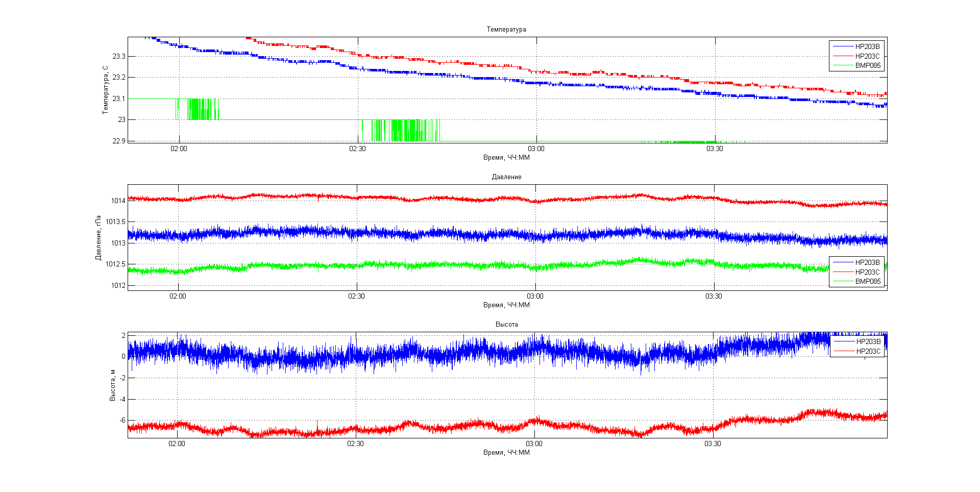The image size is (980, 492).
Task: Click the 0 tick on altitude axis
Action: 124,357
